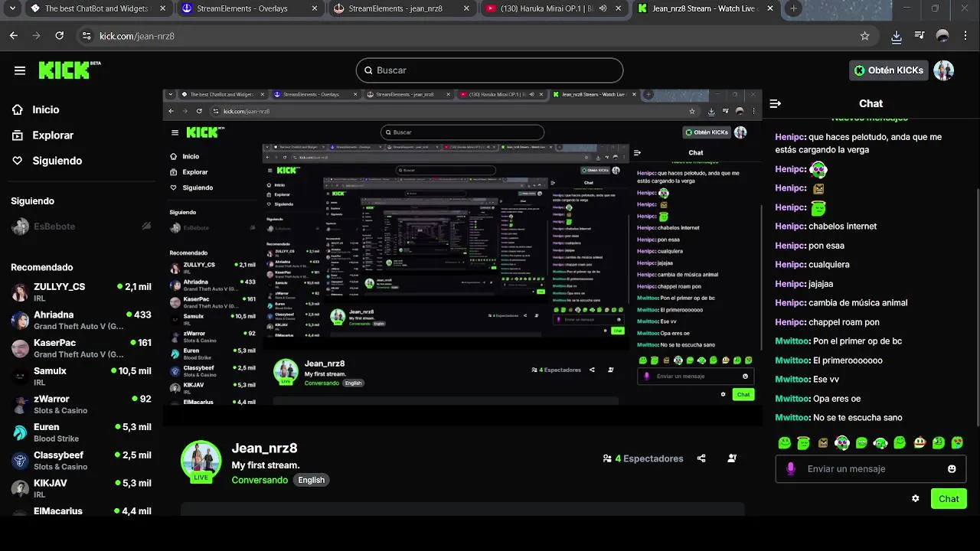View site information icon in address bar
The width and height of the screenshot is (980, 551).
tap(87, 36)
